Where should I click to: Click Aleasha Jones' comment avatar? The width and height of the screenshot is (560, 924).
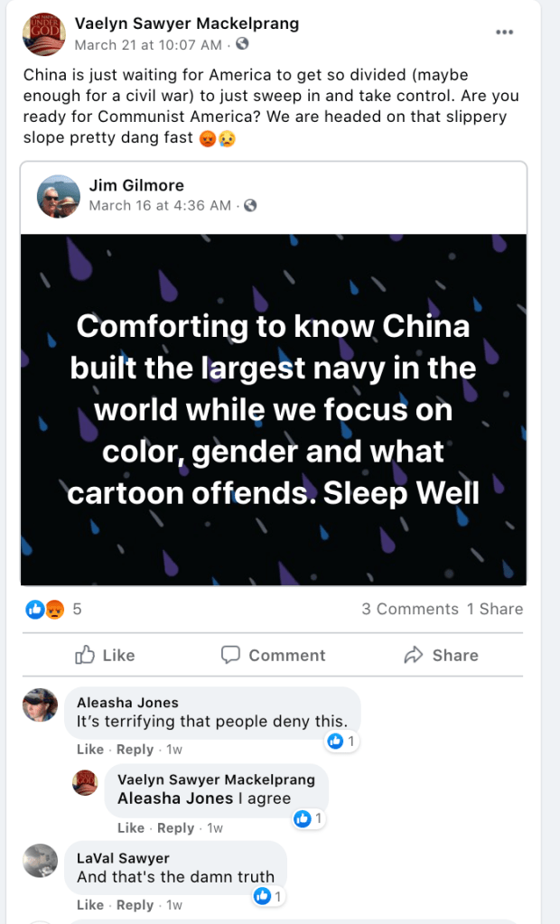(40, 705)
